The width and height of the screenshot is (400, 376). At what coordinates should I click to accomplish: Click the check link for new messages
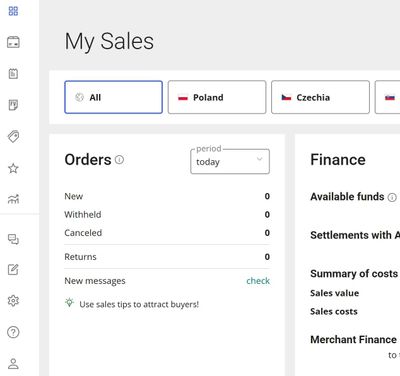coord(258,281)
